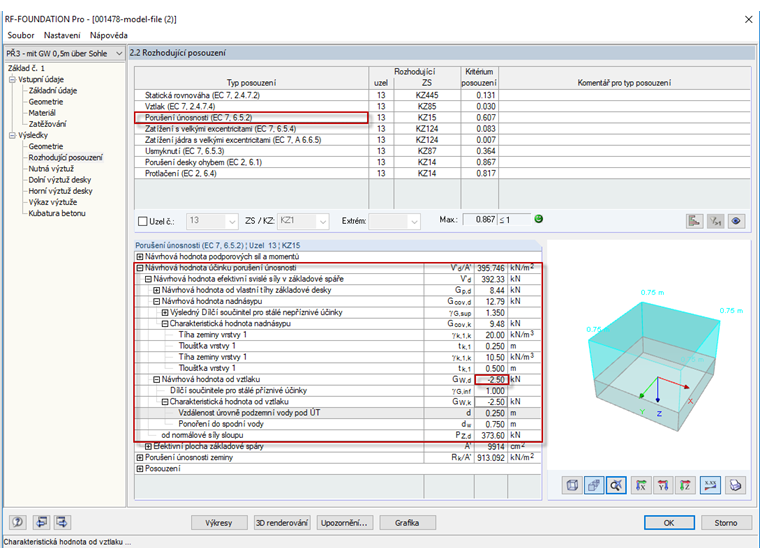The image size is (760, 560).
Task: Open the Nápověda menu
Action: tap(109, 35)
